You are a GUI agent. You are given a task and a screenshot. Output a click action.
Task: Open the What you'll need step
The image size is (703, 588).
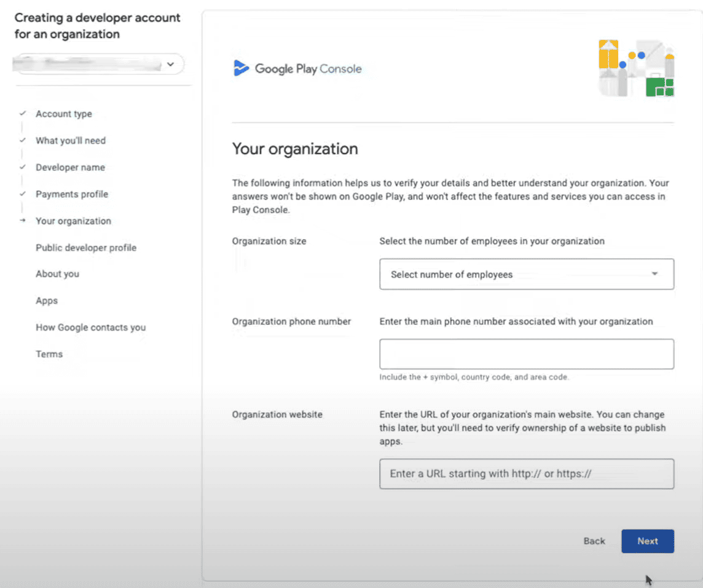pyautogui.click(x=71, y=141)
